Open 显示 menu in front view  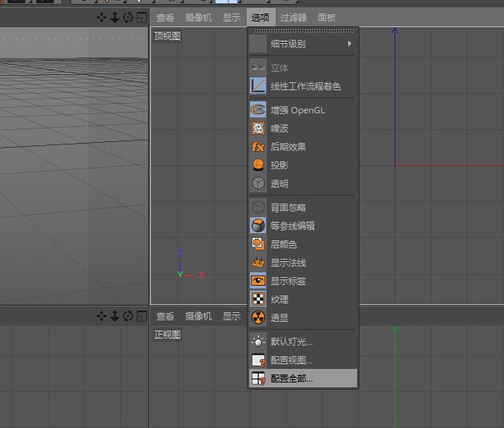[232, 316]
